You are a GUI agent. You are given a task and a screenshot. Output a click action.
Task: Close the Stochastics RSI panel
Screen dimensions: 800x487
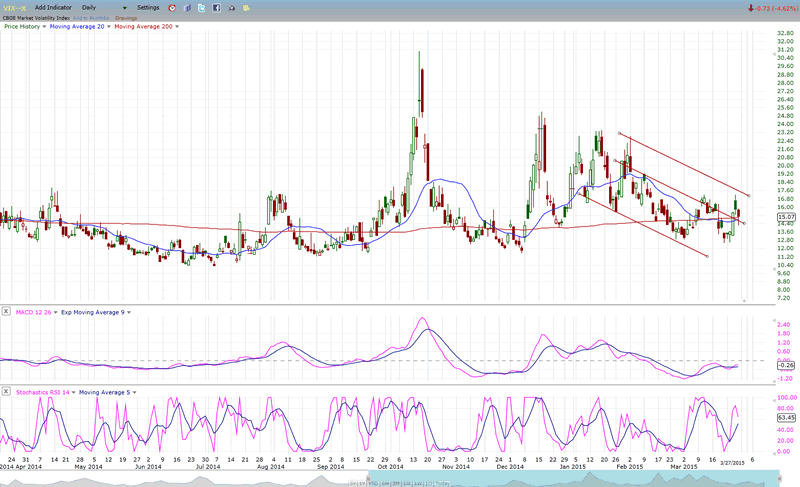[x=7, y=392]
